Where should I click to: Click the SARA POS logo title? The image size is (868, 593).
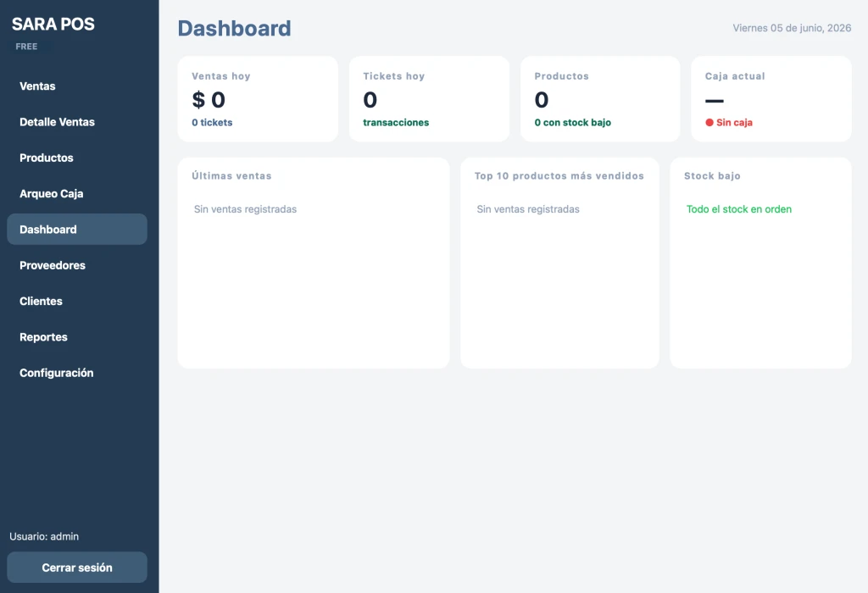[53, 24]
